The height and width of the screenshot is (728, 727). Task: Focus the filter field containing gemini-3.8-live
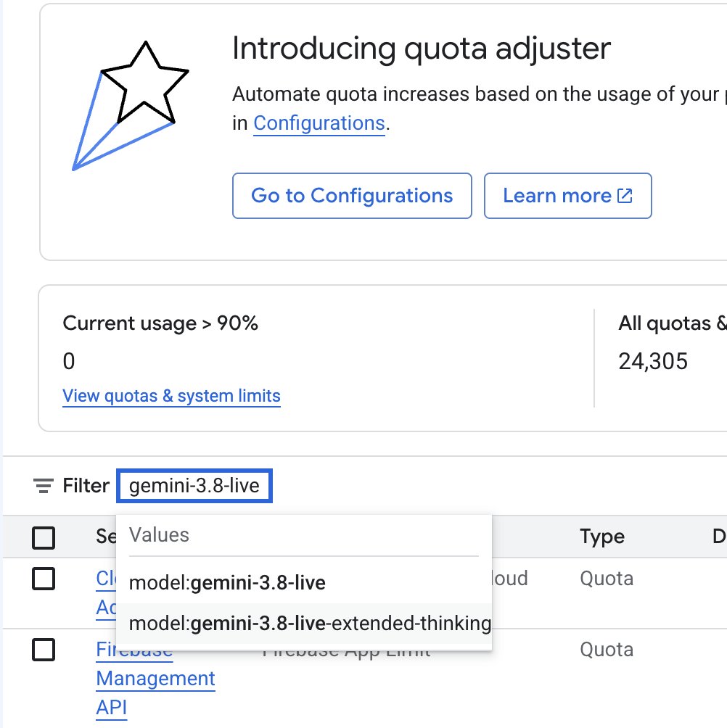194,486
